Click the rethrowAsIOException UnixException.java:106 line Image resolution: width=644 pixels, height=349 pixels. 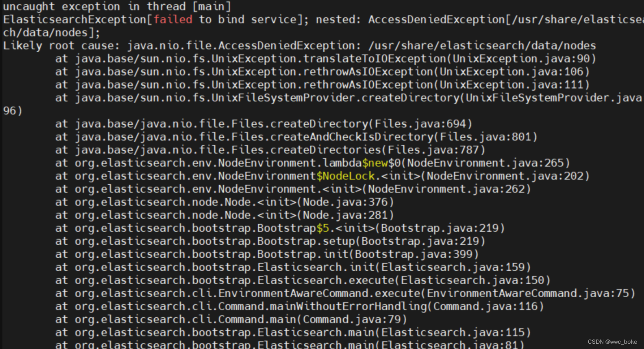tap(322, 72)
